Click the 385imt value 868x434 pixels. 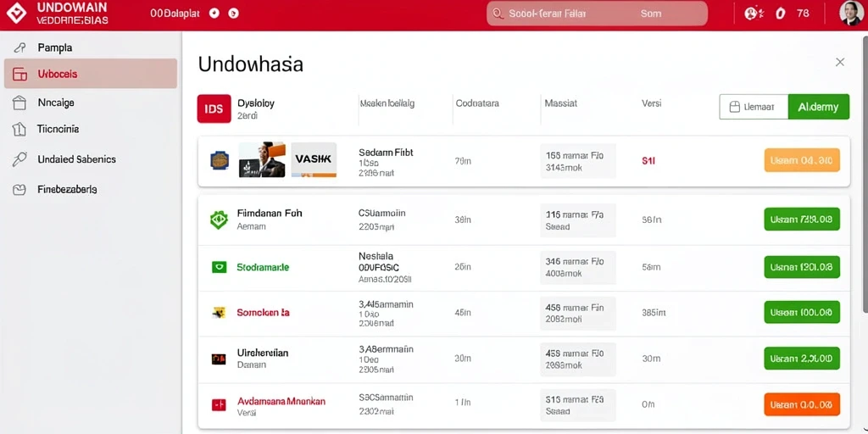pos(654,313)
